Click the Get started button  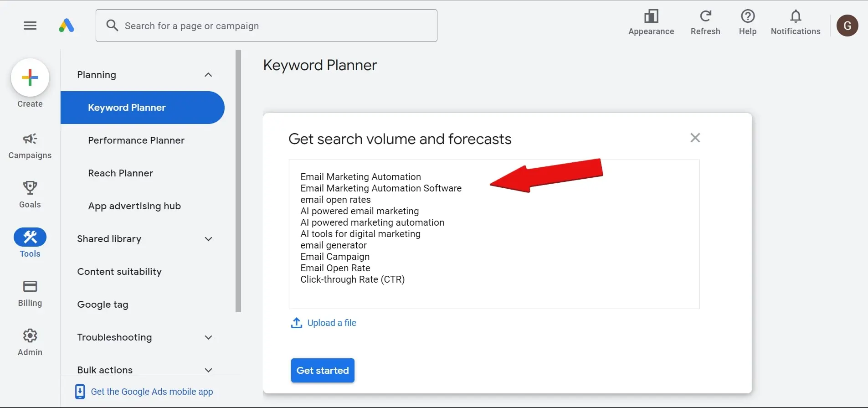click(323, 371)
